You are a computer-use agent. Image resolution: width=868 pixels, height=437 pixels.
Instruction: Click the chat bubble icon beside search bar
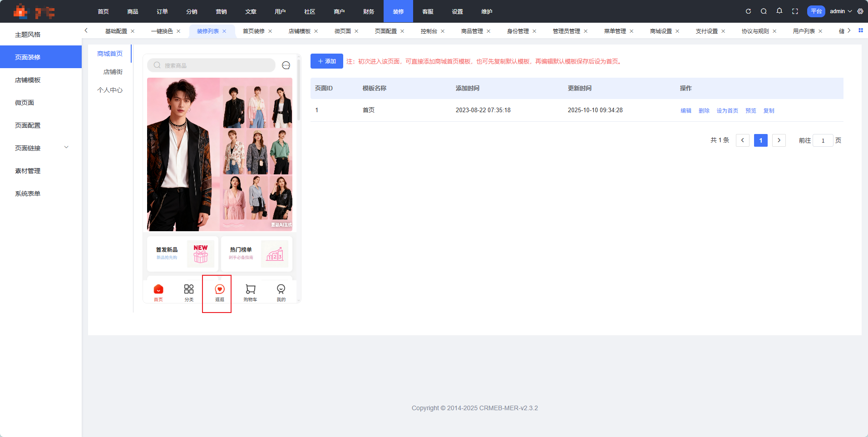pos(286,65)
